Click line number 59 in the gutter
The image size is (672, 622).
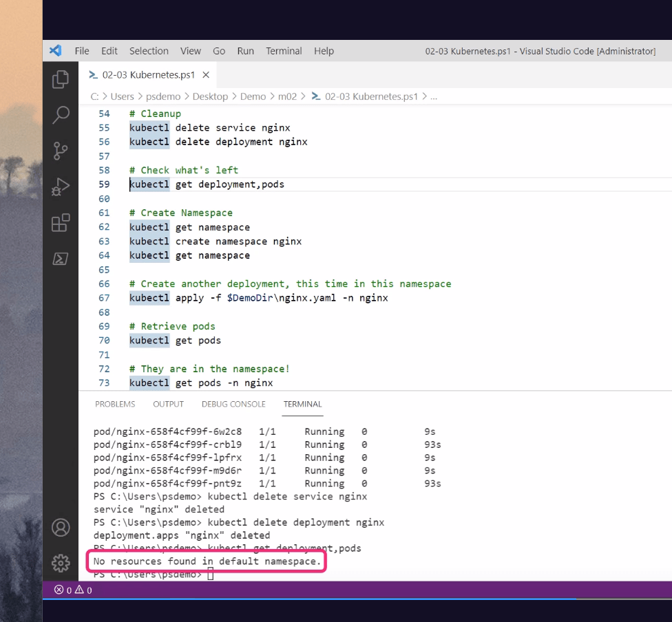pos(104,184)
